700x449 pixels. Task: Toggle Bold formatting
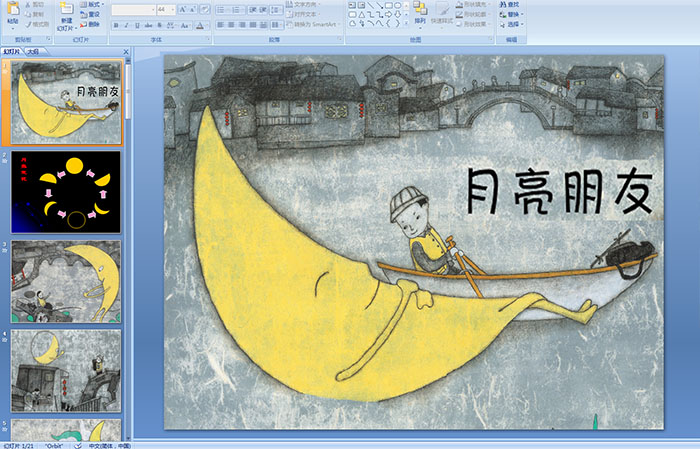point(116,25)
